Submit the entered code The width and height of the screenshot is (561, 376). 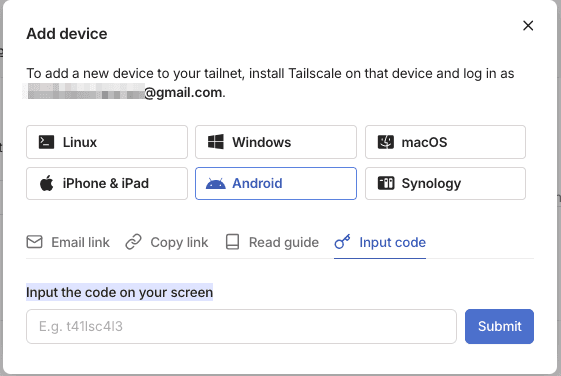coord(499,326)
